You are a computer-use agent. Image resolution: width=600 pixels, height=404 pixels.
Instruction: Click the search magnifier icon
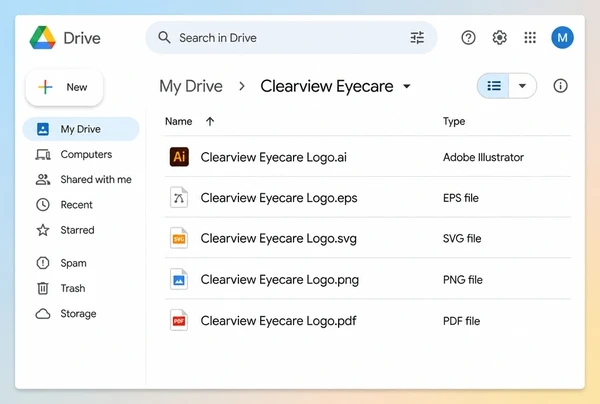[x=165, y=37]
